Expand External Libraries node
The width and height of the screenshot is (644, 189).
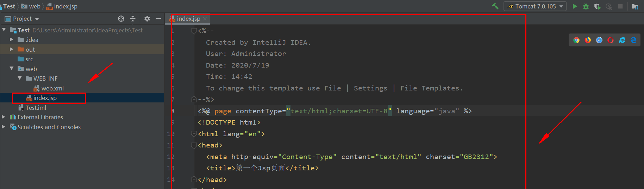pos(4,117)
